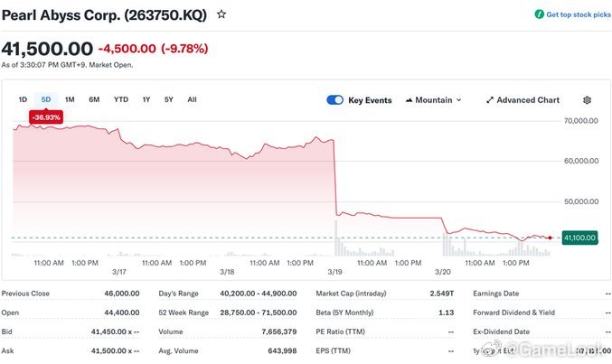Viewport: 612px width, 364px height.
Task: Click the Previous Close value 46,000.00
Action: 122,294
